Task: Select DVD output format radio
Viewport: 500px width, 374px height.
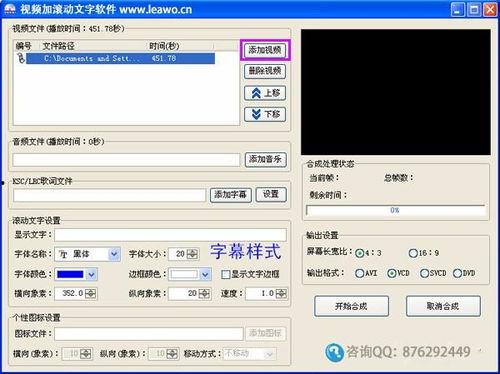Action: [457, 273]
